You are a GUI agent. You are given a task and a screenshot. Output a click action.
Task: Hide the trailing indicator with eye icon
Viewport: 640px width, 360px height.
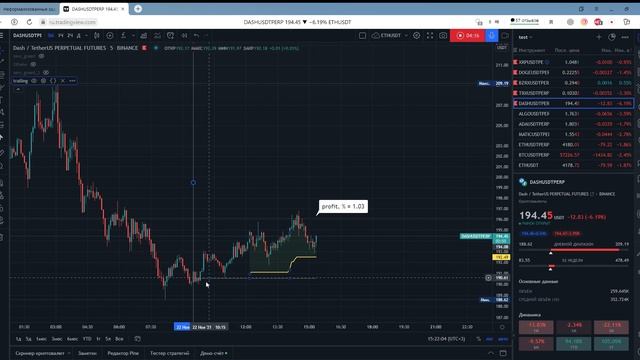click(x=34, y=81)
